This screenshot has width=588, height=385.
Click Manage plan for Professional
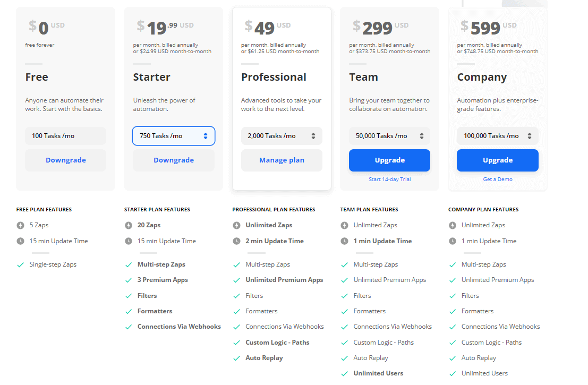pos(282,160)
